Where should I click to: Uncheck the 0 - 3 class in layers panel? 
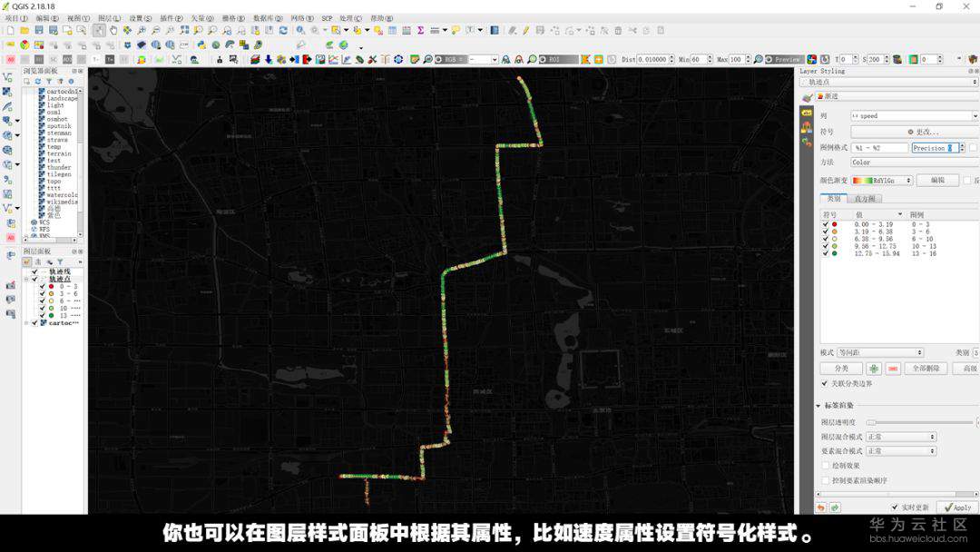tap(43, 286)
